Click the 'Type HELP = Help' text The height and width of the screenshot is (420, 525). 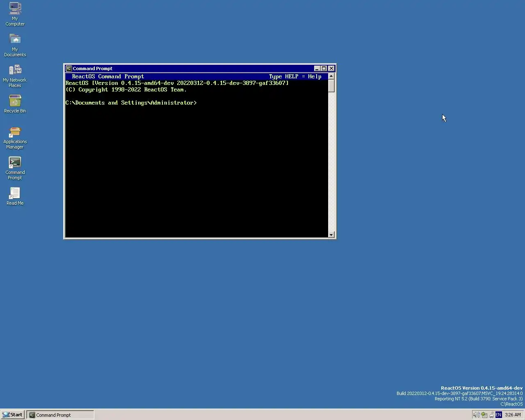coord(295,76)
